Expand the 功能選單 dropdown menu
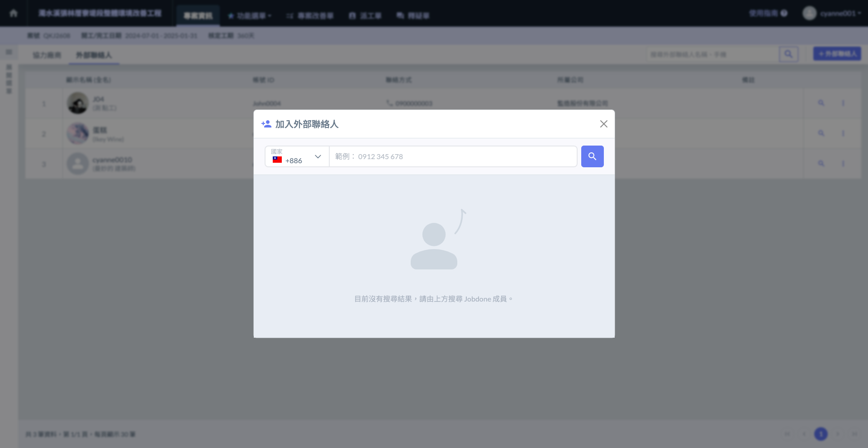Image resolution: width=868 pixels, height=448 pixels. click(250, 16)
